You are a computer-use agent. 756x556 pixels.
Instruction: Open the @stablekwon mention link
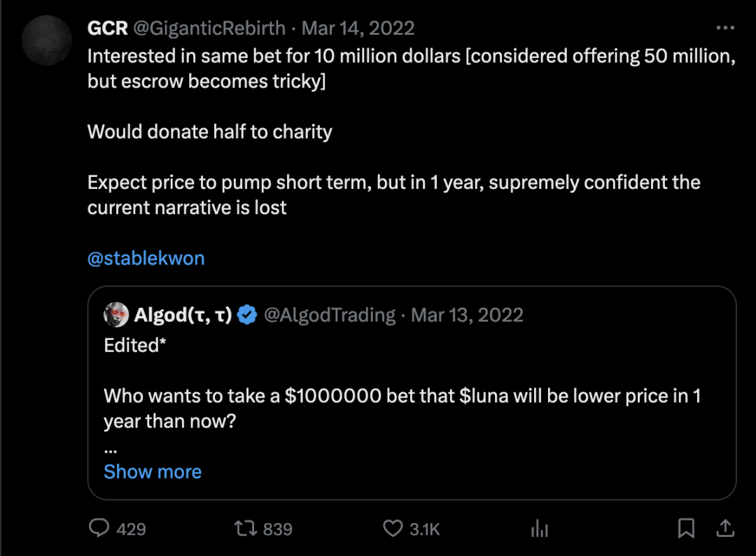(146, 258)
